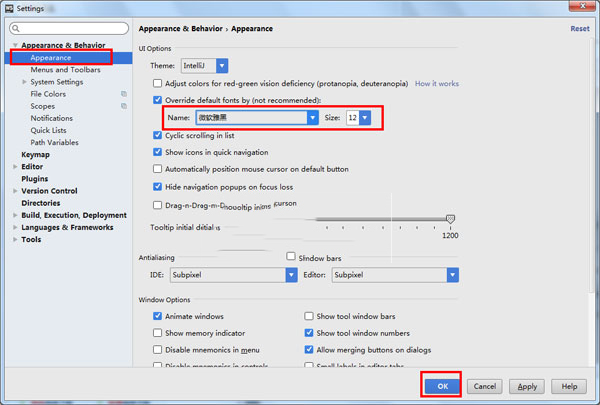Viewport: 600px width, 405px height.
Task: Click the Help button
Action: [569, 386]
